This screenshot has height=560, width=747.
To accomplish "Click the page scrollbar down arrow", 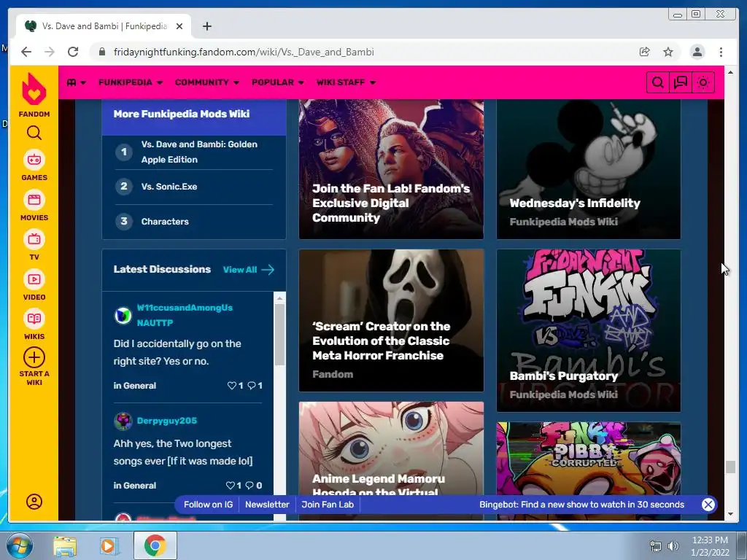I will point(730,514).
